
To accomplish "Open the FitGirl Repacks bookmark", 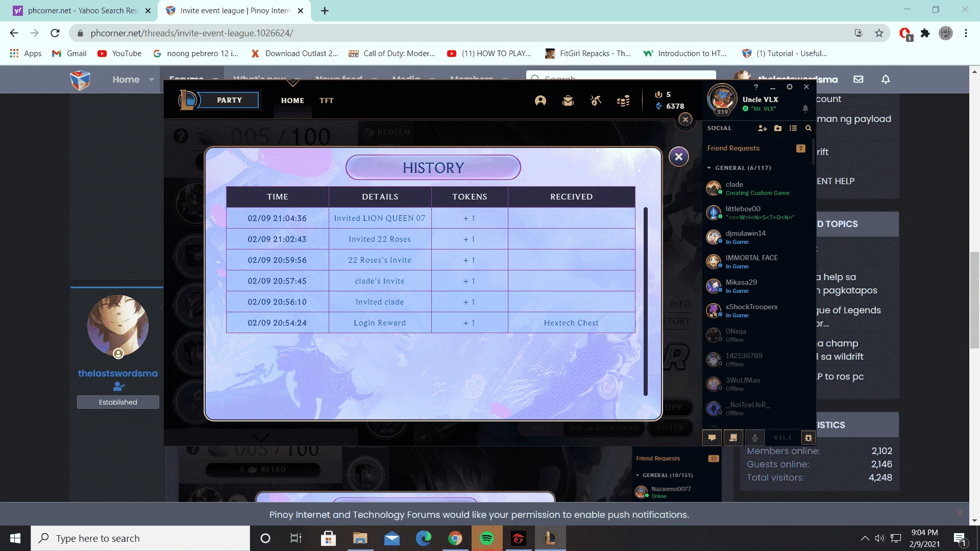I will (x=588, y=54).
